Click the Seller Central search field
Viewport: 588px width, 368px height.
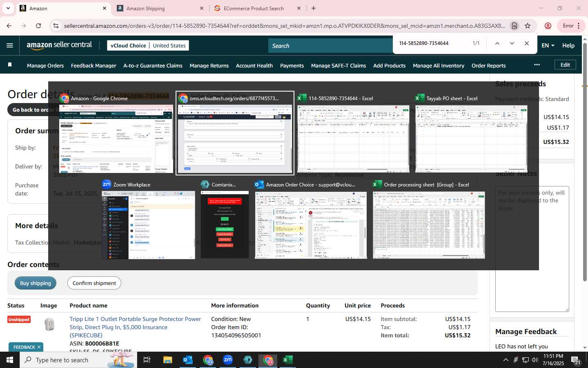click(x=331, y=46)
